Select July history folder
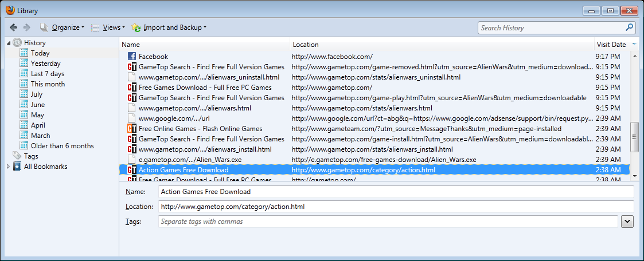Image resolution: width=644 pixels, height=261 pixels. pos(37,94)
